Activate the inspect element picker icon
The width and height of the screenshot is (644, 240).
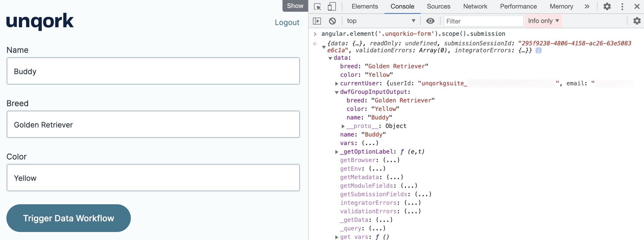317,6
